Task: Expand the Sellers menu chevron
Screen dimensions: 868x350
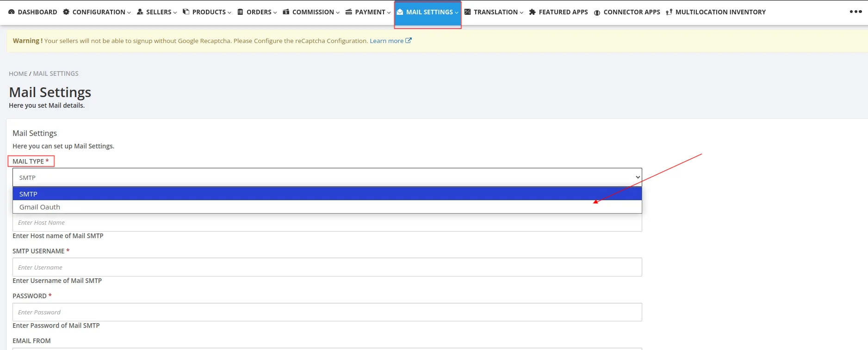Action: 175,12
